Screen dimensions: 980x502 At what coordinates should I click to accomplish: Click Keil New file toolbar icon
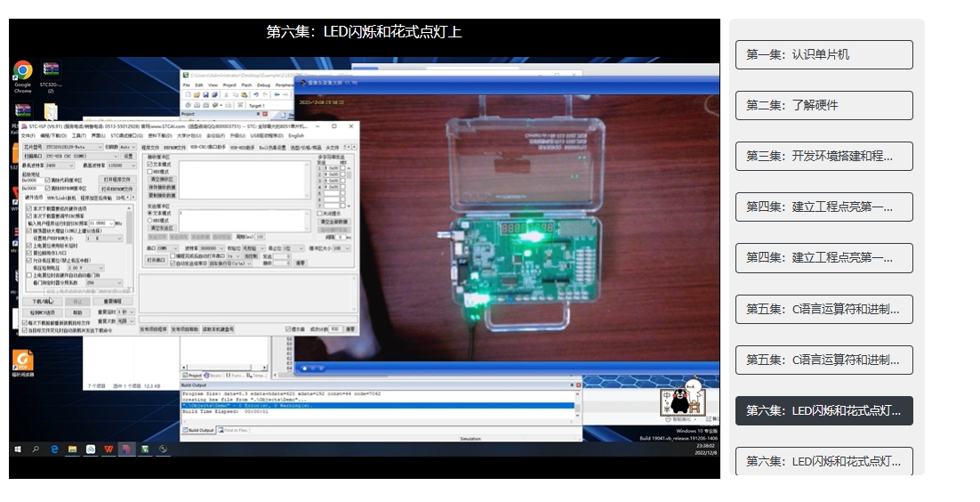coord(187,95)
